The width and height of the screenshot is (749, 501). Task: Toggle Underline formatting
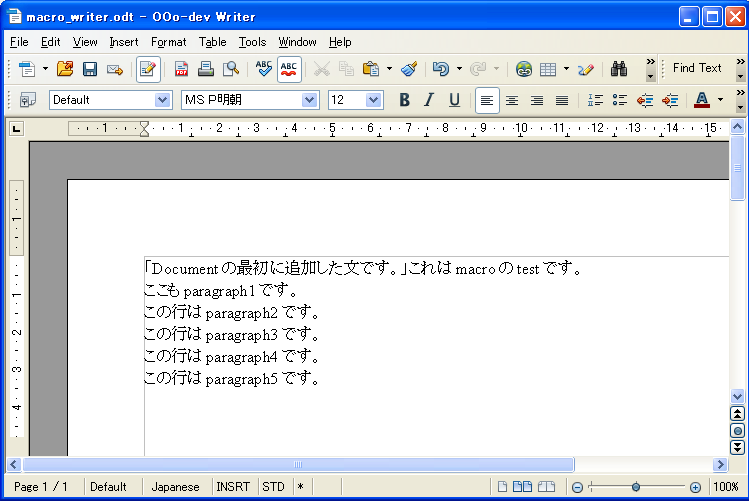pos(454,100)
